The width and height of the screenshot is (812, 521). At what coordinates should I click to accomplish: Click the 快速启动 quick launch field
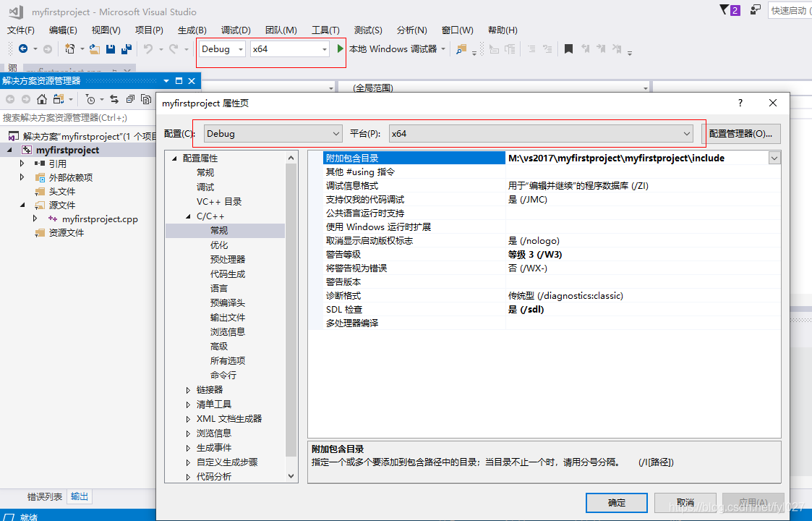(x=790, y=10)
